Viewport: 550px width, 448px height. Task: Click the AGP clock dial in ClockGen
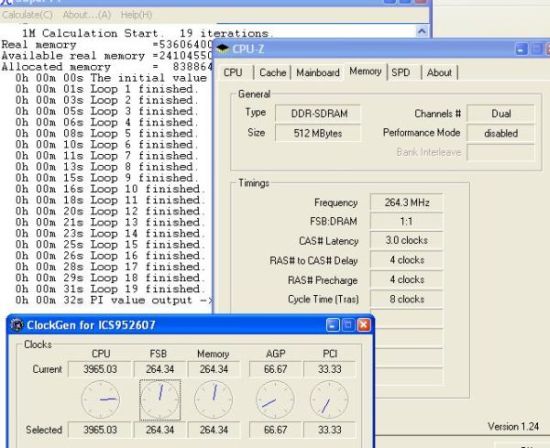pyautogui.click(x=275, y=400)
